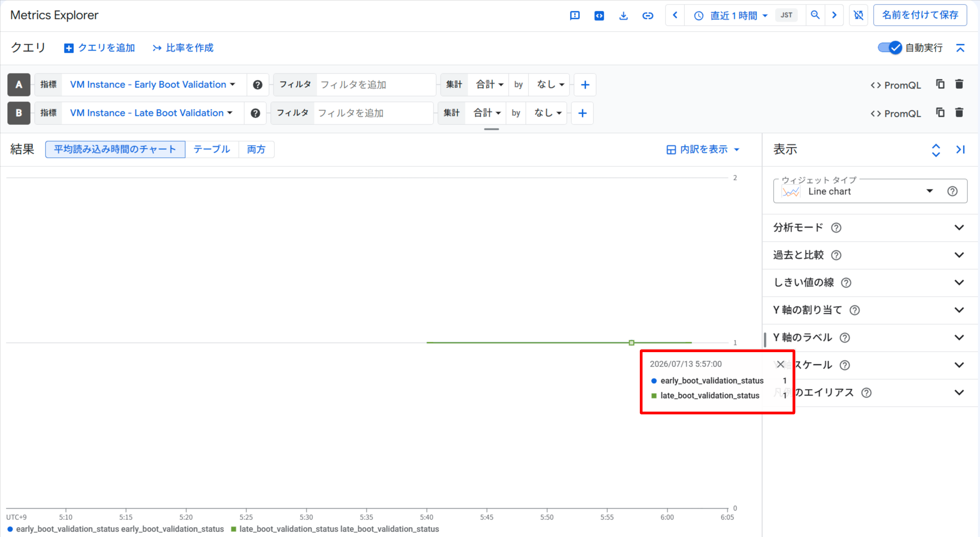Click late_boot_validation_status legend green marker
The image size is (980, 537).
[x=233, y=529]
